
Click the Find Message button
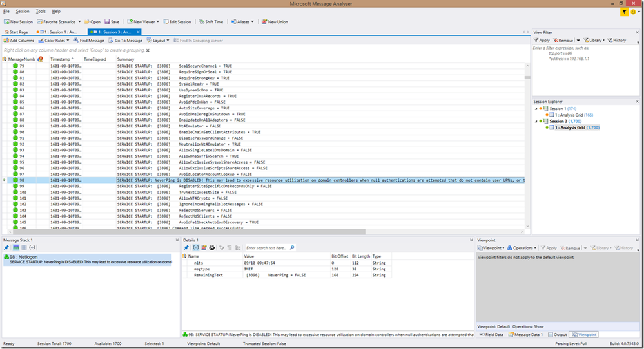[x=89, y=41]
